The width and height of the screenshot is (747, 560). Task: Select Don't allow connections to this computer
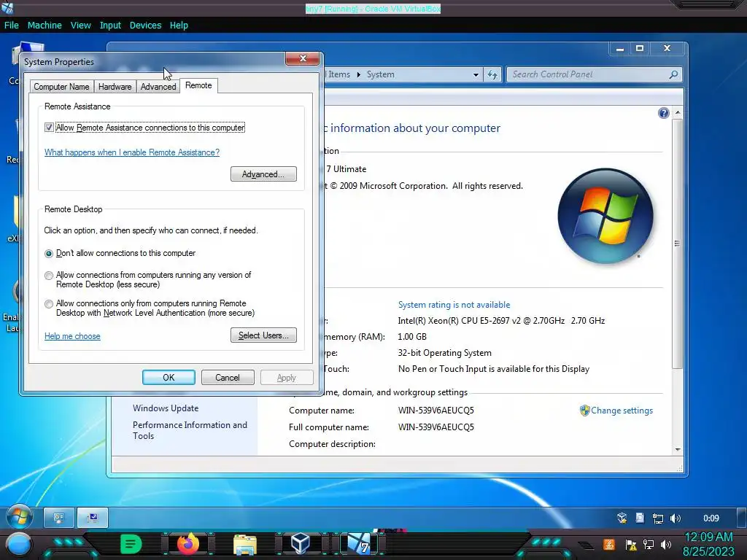[49, 253]
